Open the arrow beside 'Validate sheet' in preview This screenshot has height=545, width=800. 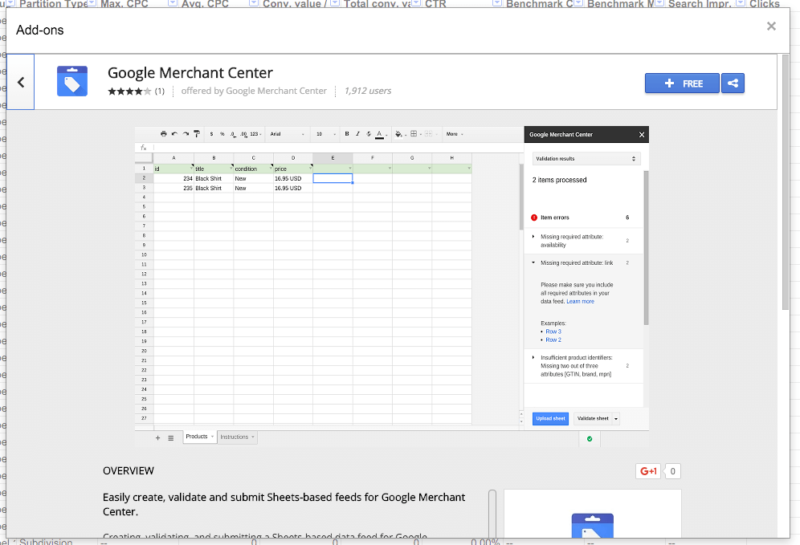pos(616,418)
